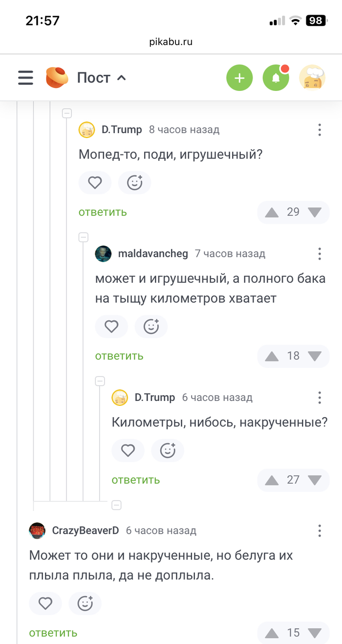This screenshot has height=644, width=342.
Task: Click ответить under maldavancheg's comment
Action: [x=119, y=356]
